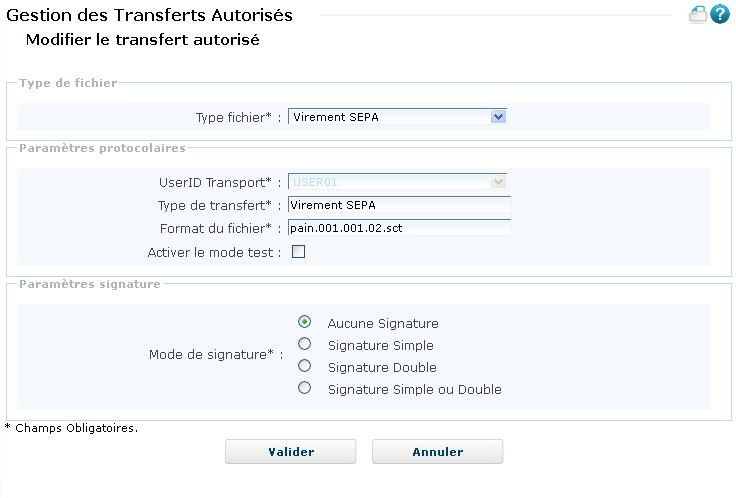Pick 'Signature Simple ou Double' radio option

(305, 388)
